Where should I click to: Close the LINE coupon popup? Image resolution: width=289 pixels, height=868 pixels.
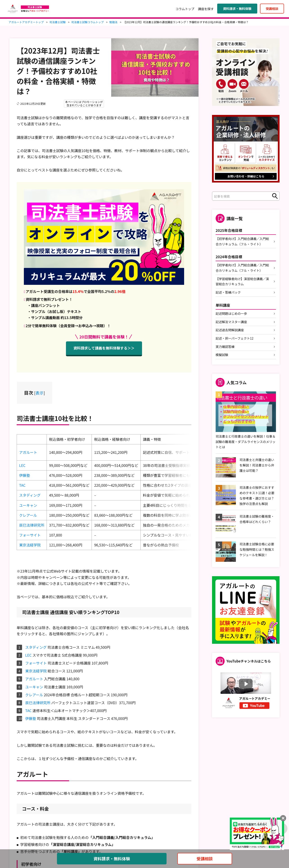pyautogui.click(x=283, y=818)
